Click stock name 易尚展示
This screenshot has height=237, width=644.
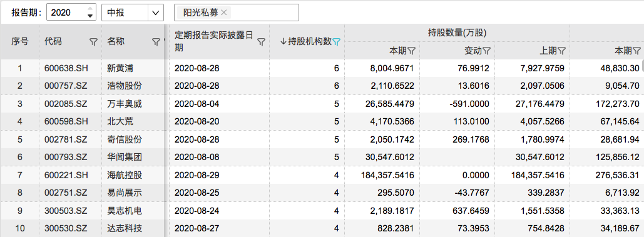(x=125, y=193)
